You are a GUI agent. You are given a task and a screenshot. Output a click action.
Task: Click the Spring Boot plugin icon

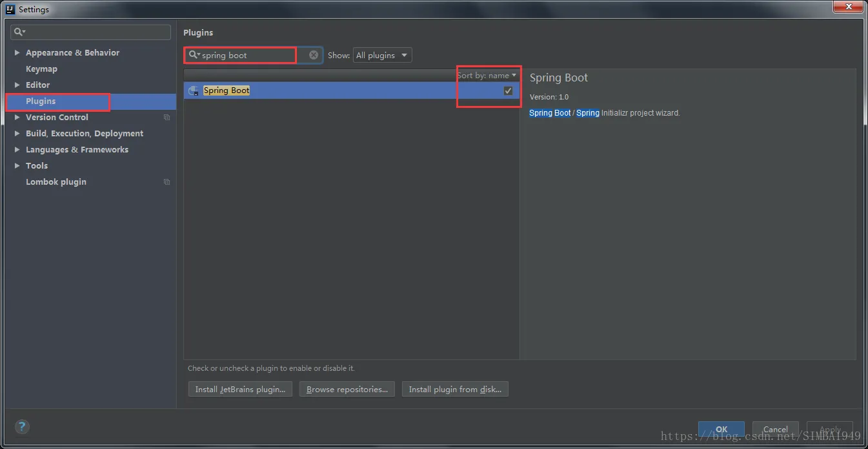[x=193, y=91]
